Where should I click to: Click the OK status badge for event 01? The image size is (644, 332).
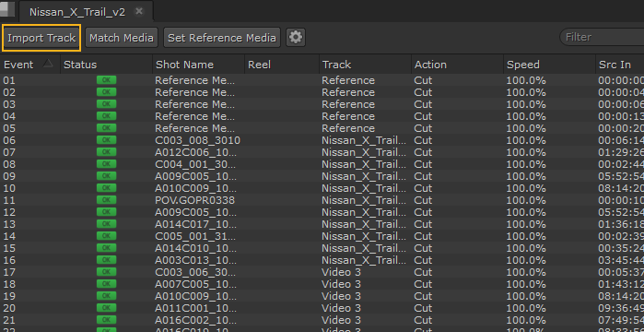[x=106, y=80]
